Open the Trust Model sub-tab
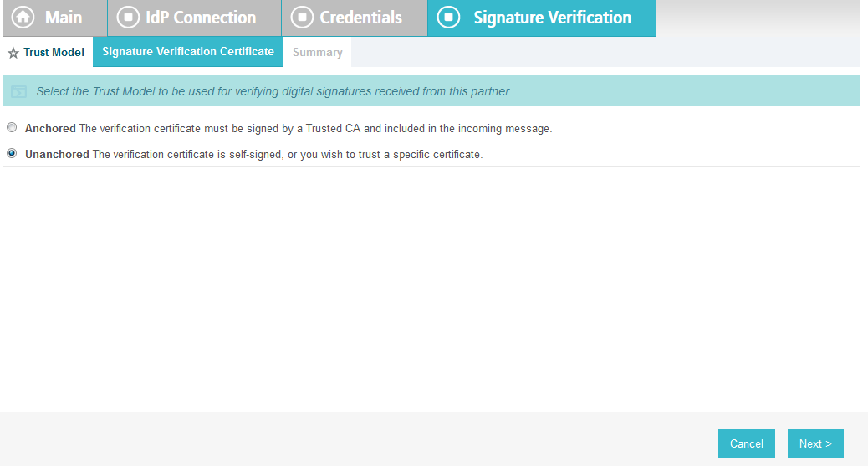Image resolution: width=868 pixels, height=466 pixels. (47, 52)
